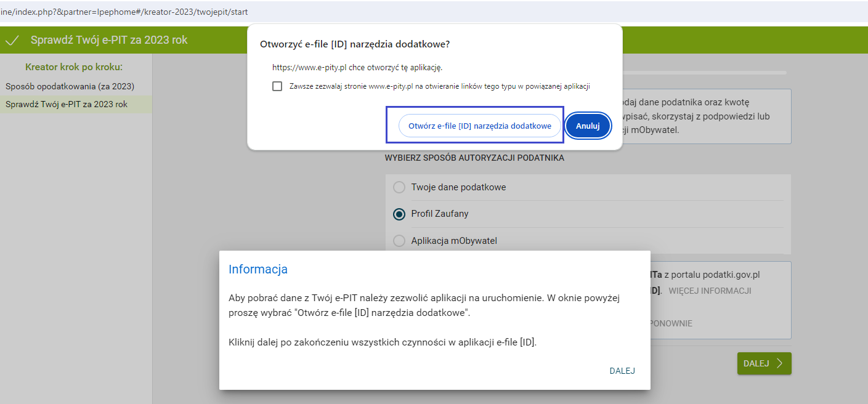Screen dimensions: 868x404
Task: Click the Anuluj button in the dialog
Action: 588,126
